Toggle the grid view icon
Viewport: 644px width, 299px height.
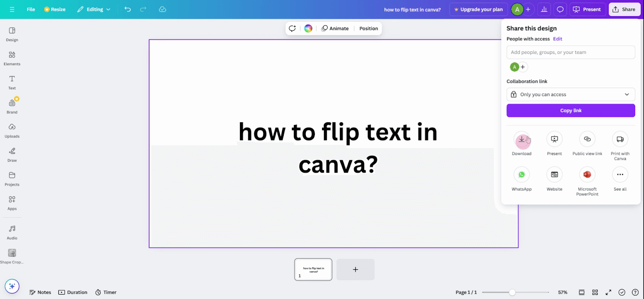595,292
